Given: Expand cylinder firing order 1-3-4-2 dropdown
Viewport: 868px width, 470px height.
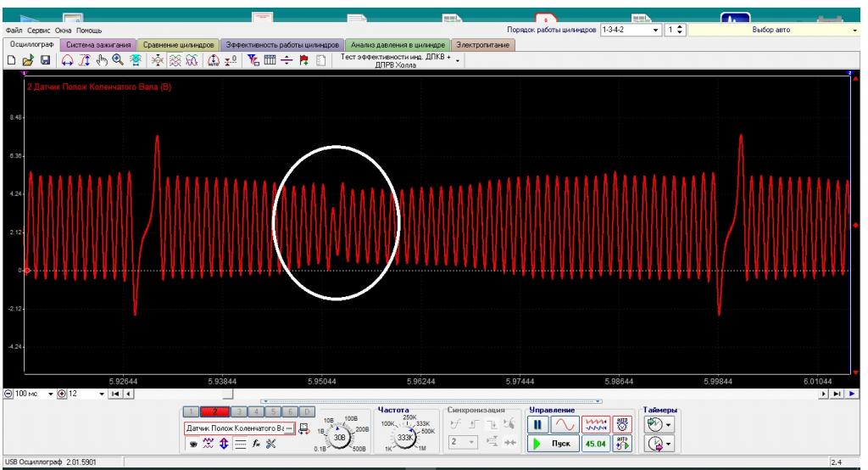Looking at the screenshot, I should (x=655, y=30).
